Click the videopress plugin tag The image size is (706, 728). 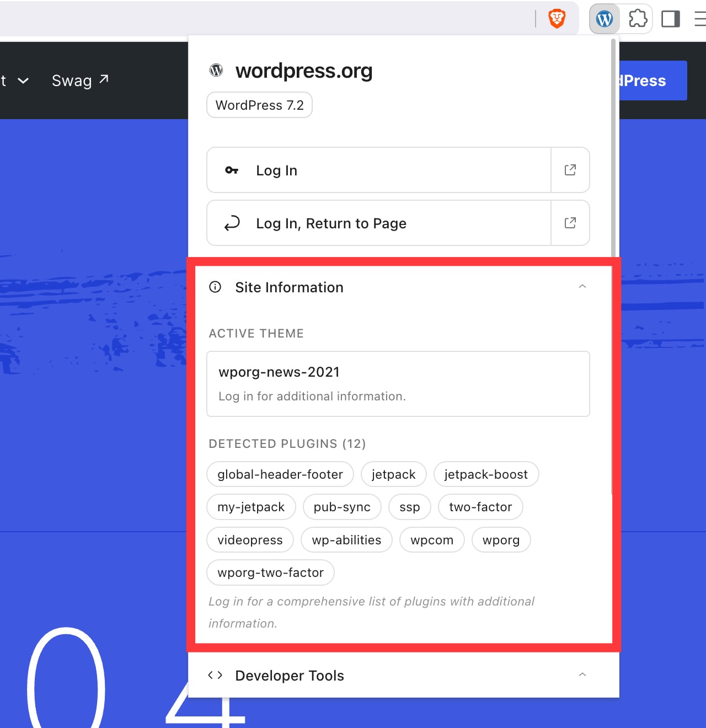pyautogui.click(x=250, y=540)
